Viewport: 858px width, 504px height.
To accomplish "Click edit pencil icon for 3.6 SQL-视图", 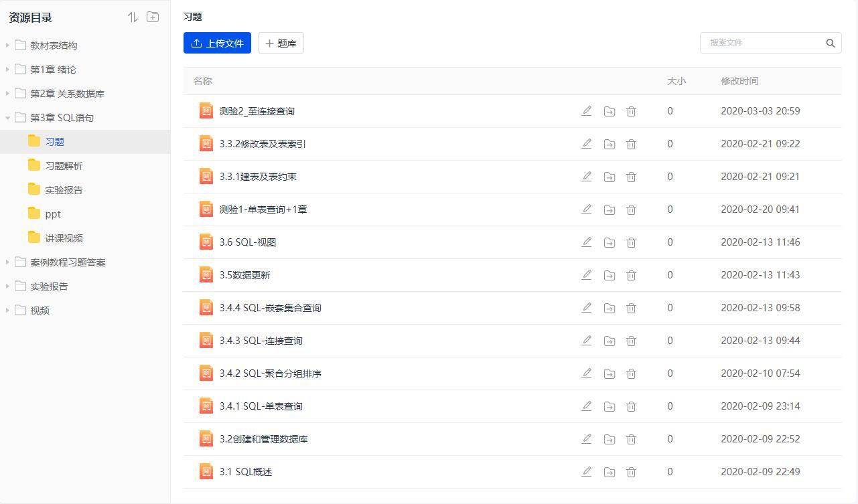I will (x=587, y=242).
